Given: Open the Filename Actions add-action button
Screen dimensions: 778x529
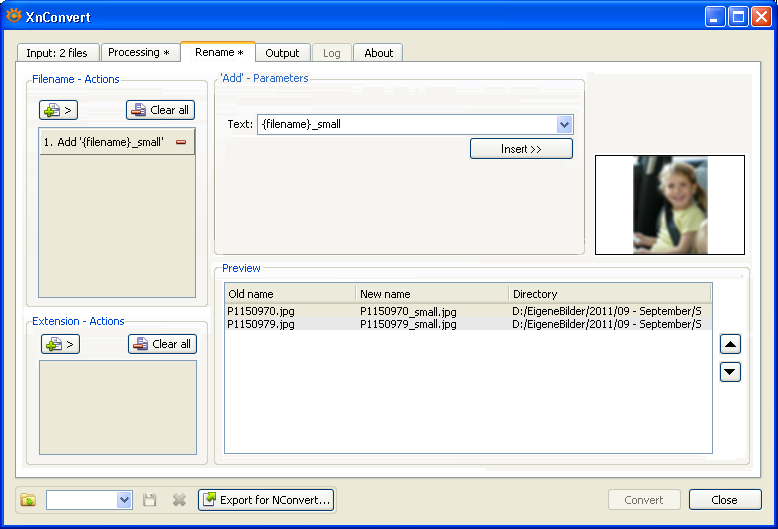Looking at the screenshot, I should tap(59, 110).
